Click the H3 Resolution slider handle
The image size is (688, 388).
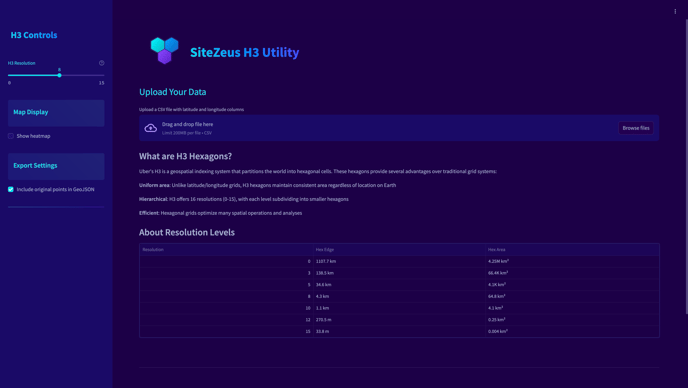pos(59,75)
